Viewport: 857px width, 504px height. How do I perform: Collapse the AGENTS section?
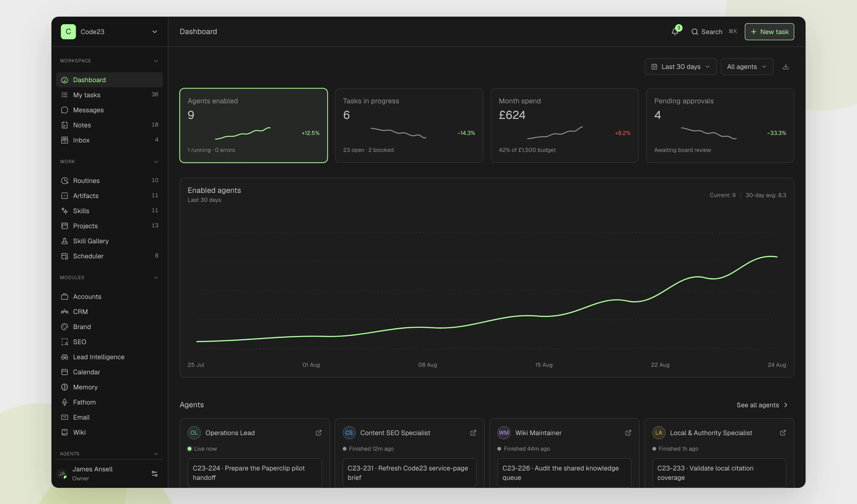coord(156,454)
